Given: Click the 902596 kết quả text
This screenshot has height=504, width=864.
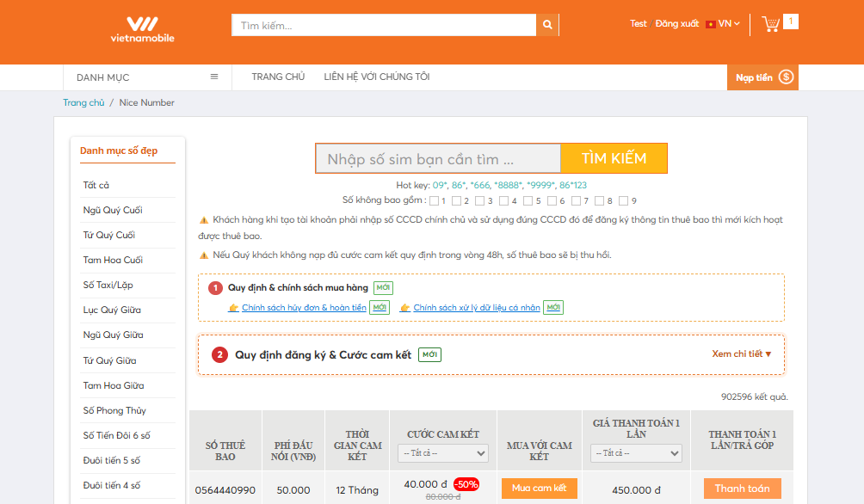Looking at the screenshot, I should point(755,396).
